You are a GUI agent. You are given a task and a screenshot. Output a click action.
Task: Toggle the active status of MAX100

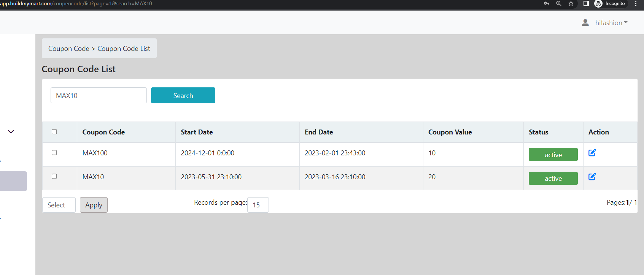click(x=553, y=155)
